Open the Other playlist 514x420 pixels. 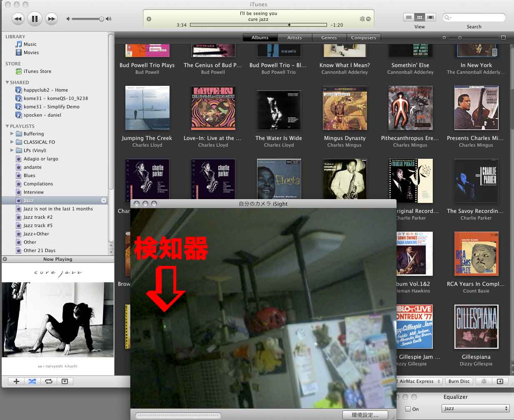coord(30,242)
